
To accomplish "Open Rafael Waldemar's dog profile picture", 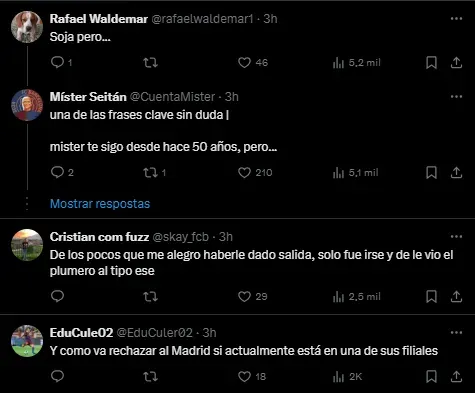I will [27, 27].
